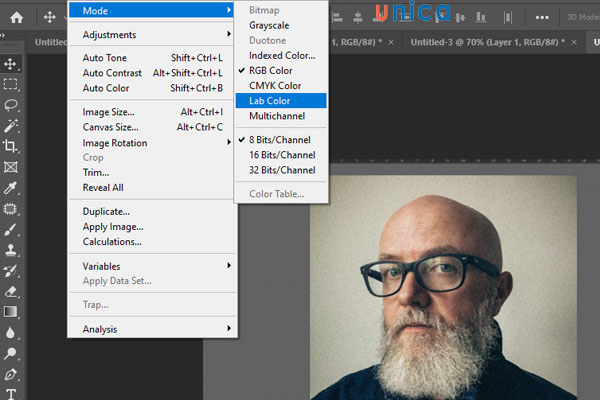
Task: Select the Crop tool
Action: pyautogui.click(x=11, y=146)
